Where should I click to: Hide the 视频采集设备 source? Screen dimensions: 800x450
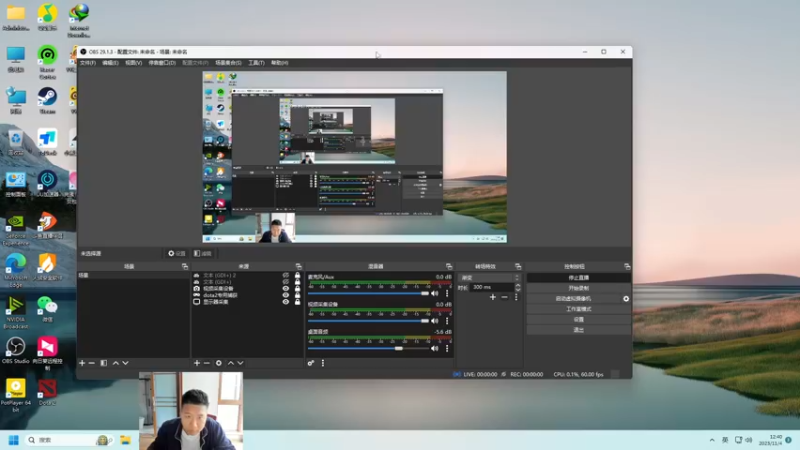coord(286,288)
